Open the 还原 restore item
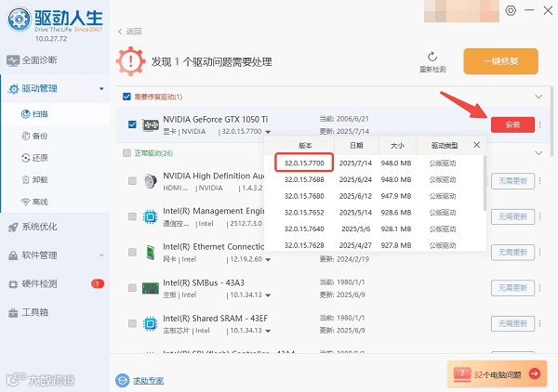The height and width of the screenshot is (392, 558). (x=40, y=158)
